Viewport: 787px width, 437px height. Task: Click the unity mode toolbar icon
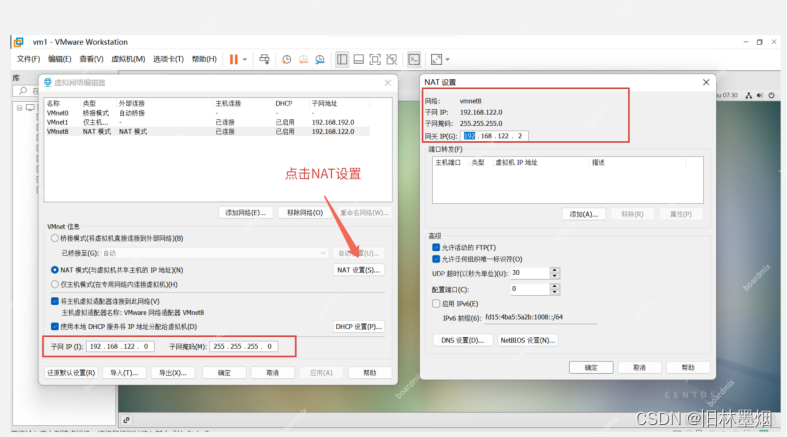click(x=391, y=59)
